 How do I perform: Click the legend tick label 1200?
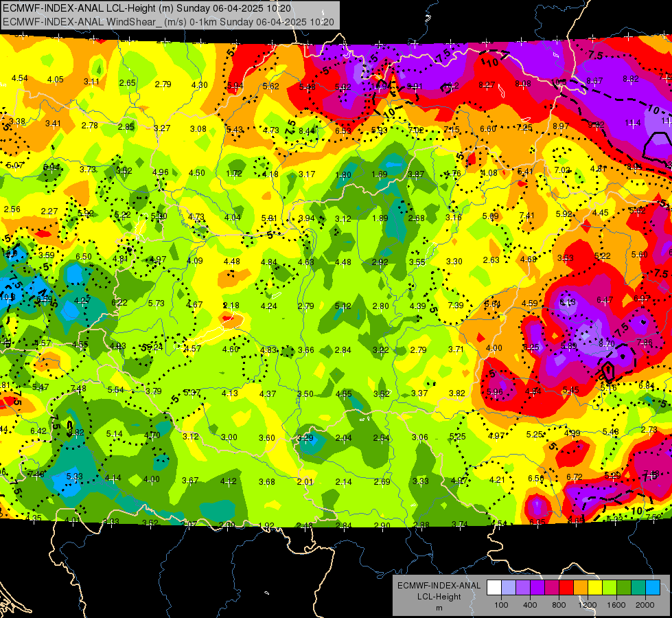click(587, 605)
